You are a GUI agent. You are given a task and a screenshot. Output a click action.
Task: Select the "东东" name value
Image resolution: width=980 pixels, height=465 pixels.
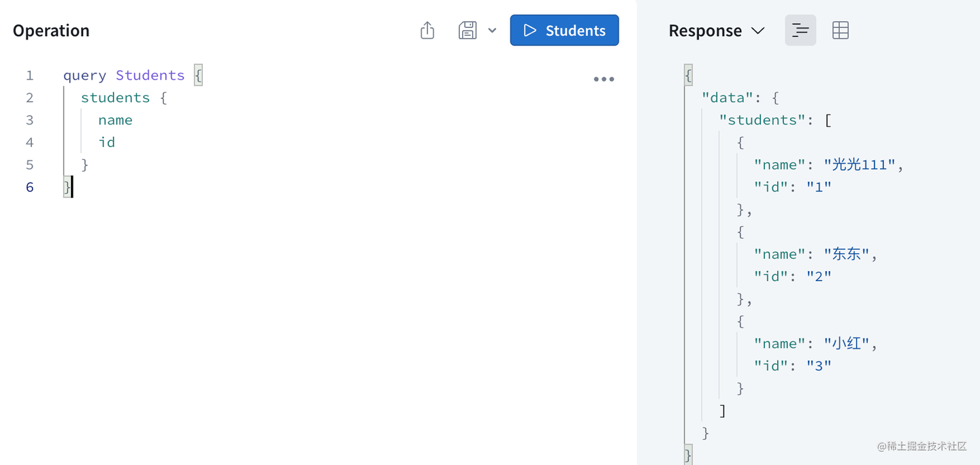pyautogui.click(x=847, y=255)
